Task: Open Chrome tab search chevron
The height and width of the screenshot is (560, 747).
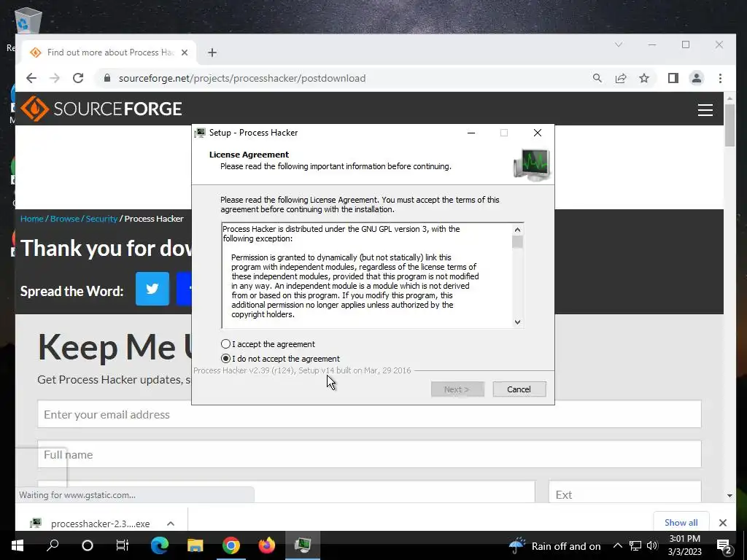Action: [x=619, y=44]
